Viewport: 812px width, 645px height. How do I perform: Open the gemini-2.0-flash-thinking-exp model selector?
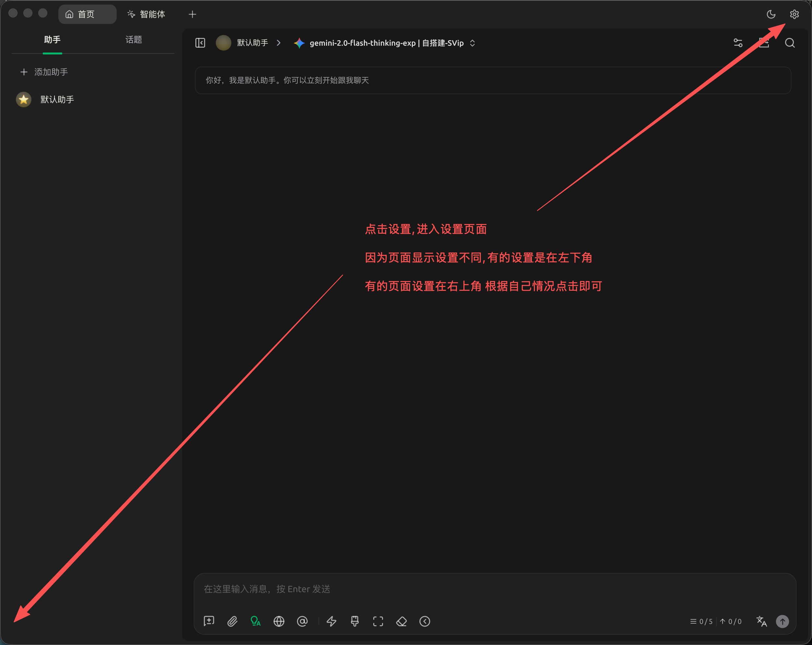pos(385,43)
